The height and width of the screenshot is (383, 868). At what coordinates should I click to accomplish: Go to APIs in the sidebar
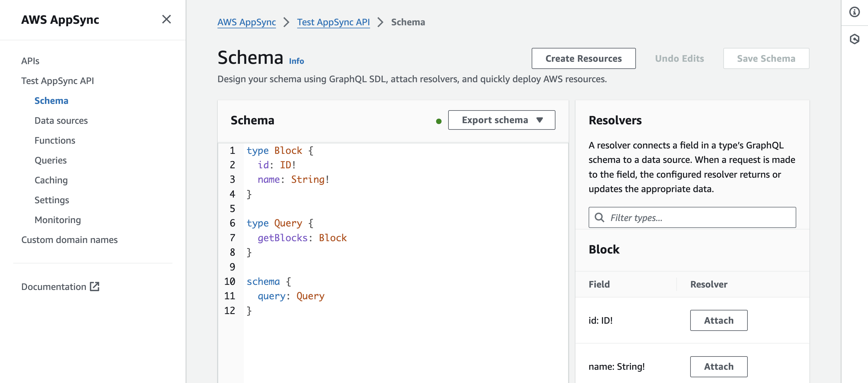pyautogui.click(x=30, y=61)
